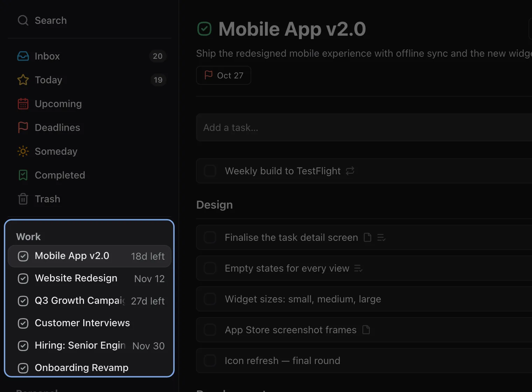Open the Oct 27 deadline button

[224, 75]
